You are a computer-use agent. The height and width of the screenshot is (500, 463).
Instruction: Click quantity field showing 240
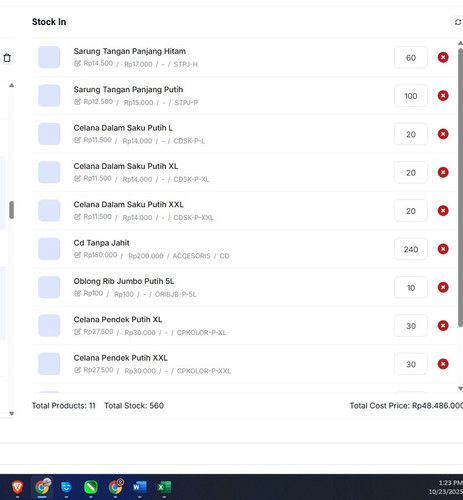click(411, 249)
